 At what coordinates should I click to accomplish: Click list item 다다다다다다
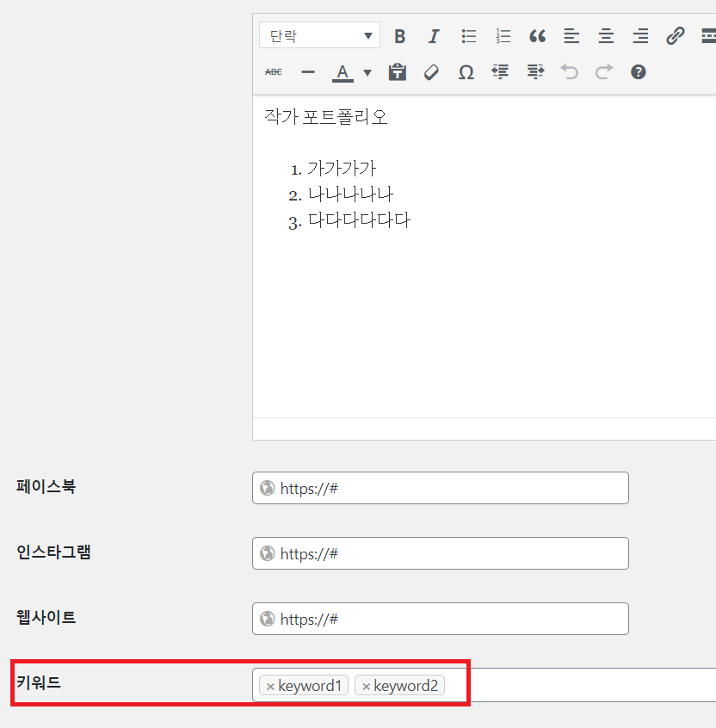[360, 220]
